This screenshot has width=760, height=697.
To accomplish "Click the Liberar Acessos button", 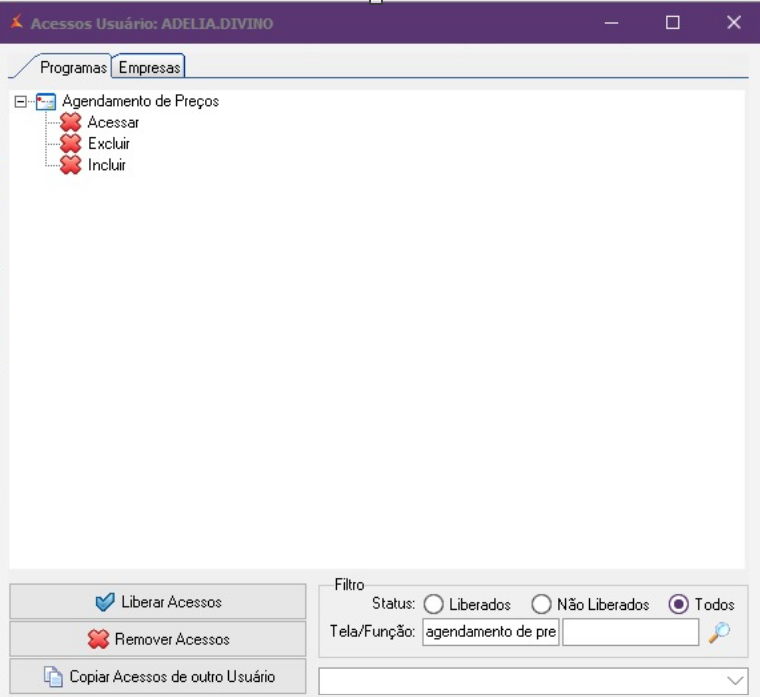I will (158, 602).
